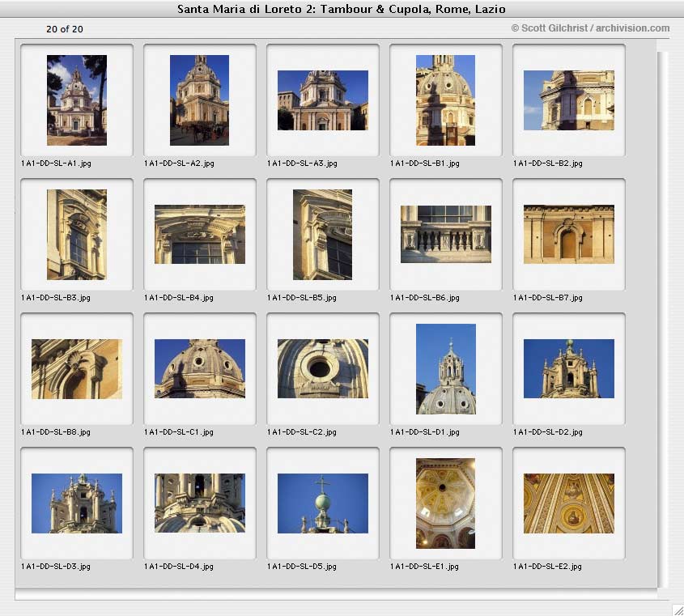The width and height of the screenshot is (684, 616).
Task: Click filename label 1A1-DD-SL-E1.jpg
Action: [x=424, y=567]
